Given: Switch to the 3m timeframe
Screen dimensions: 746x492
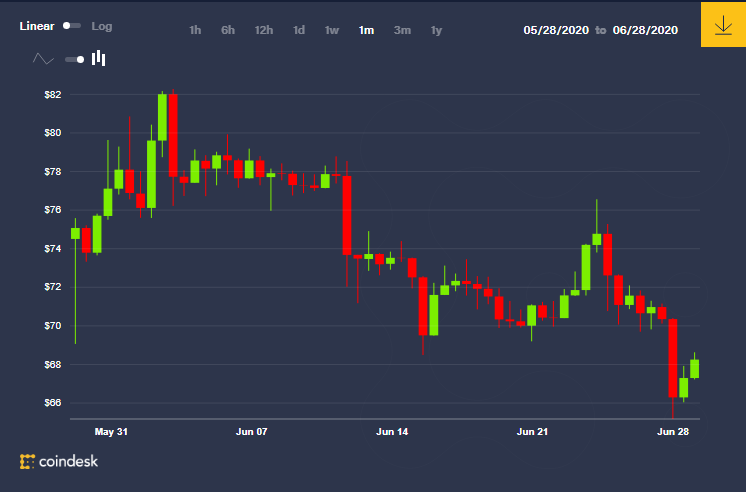Looking at the screenshot, I should pos(402,30).
